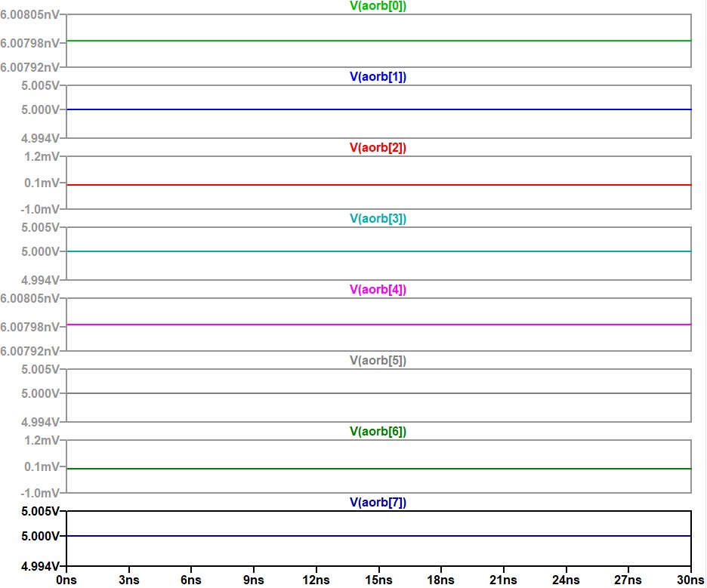Click 5.005V axis value in V(aorb[3]) pane
The image size is (707, 588).
tap(40, 227)
